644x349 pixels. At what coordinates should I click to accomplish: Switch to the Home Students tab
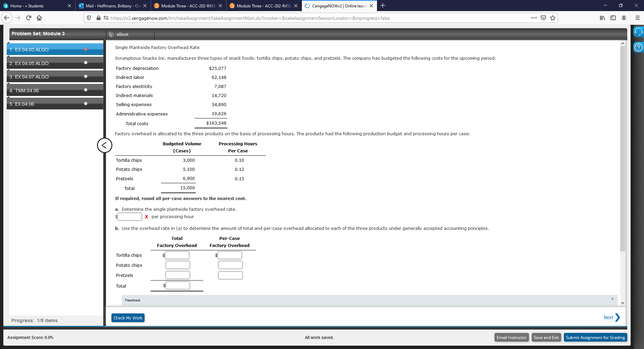37,6
